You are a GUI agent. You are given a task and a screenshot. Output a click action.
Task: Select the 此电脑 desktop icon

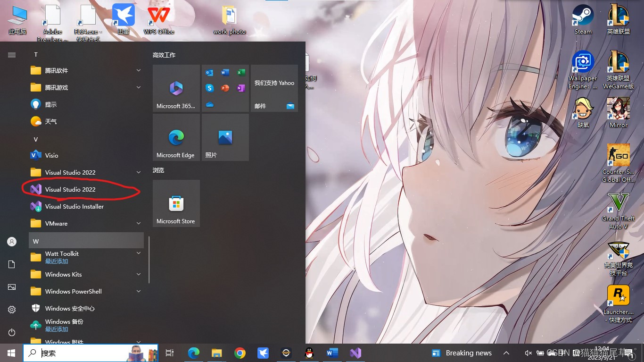tap(17, 20)
